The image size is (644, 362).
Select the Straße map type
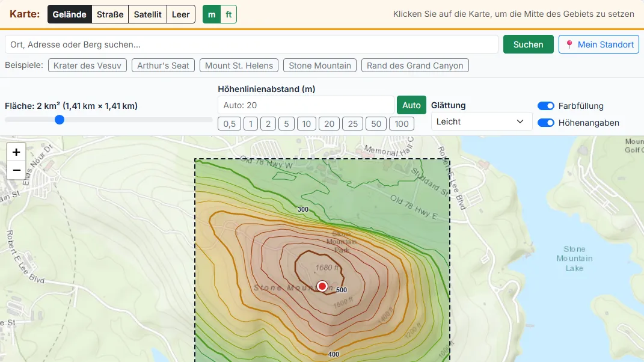coord(110,14)
